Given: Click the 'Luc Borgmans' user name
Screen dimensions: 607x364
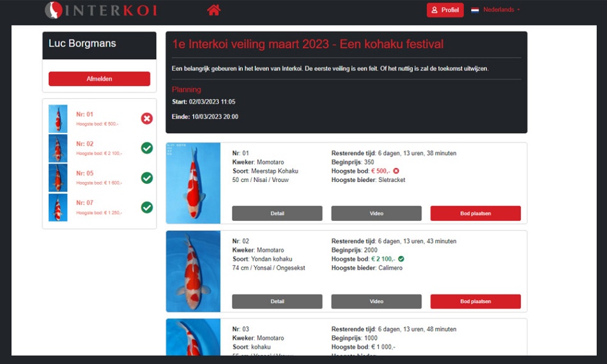Looking at the screenshot, I should tap(82, 43).
